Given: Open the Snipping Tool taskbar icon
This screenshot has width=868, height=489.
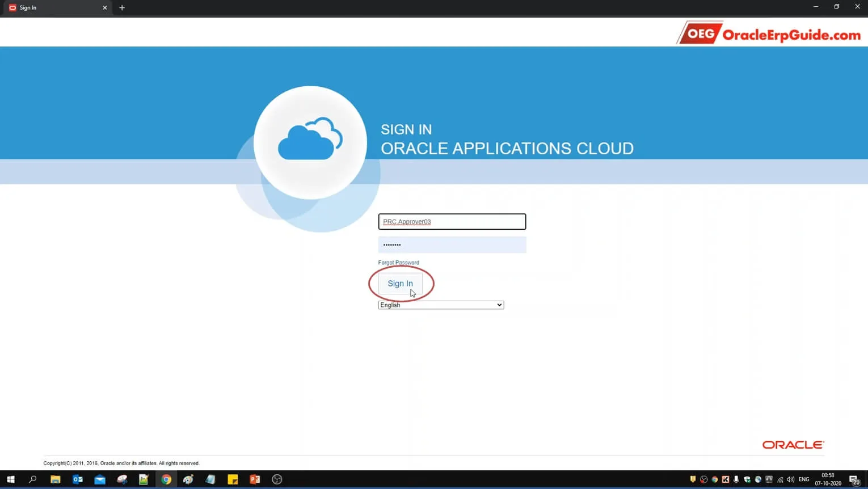Looking at the screenshot, I should click(122, 479).
